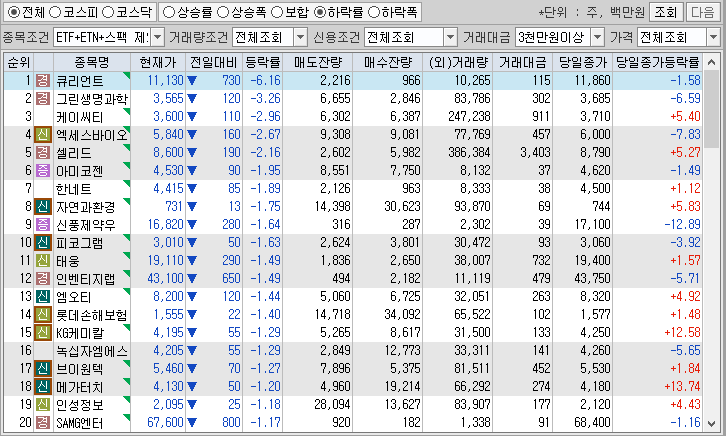Select the stock name 롯데손해보험
Image resolution: width=726 pixels, height=436 pixels.
(x=92, y=315)
